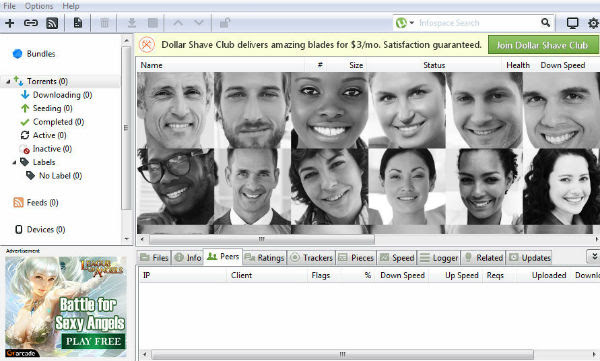Sort the torrent list by # column

pos(320,65)
